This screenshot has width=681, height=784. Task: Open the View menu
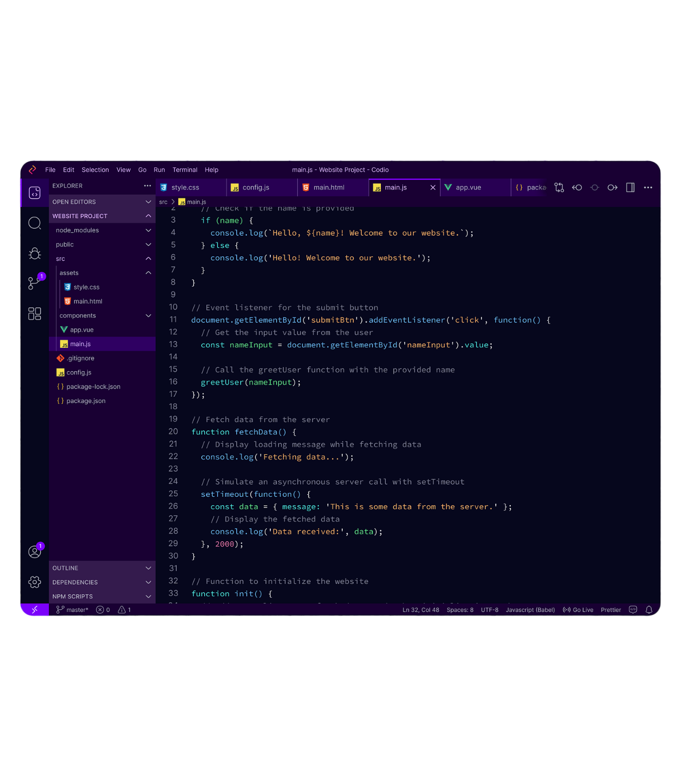[123, 170]
